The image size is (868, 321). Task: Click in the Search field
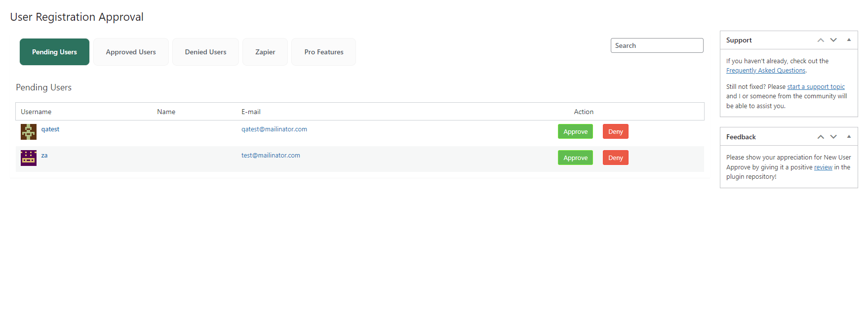pos(657,45)
